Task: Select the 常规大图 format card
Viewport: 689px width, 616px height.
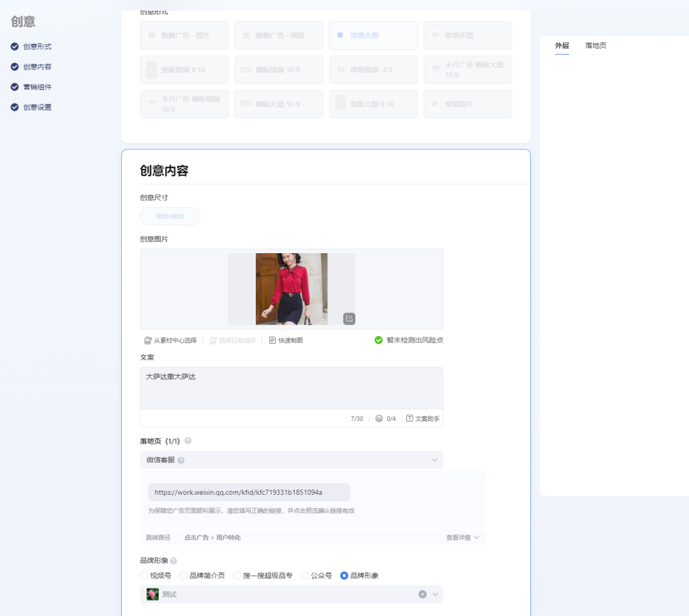Action: 373,36
